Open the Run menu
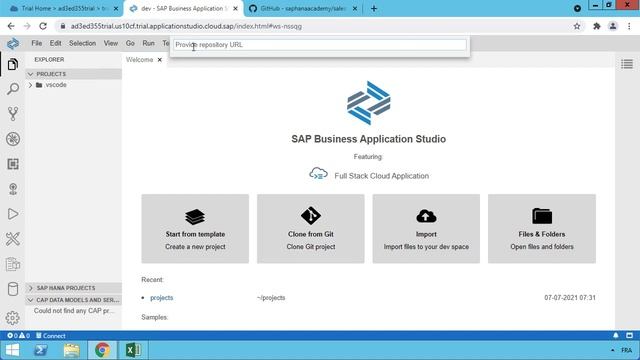640x360 pixels. tap(149, 43)
